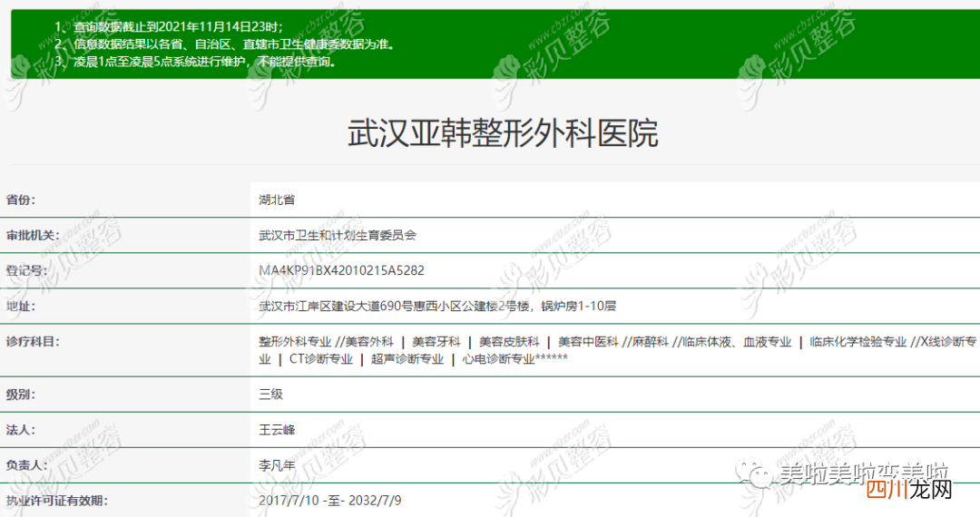Click the 登记号 row label
The image size is (980, 517).
pyautogui.click(x=27, y=271)
